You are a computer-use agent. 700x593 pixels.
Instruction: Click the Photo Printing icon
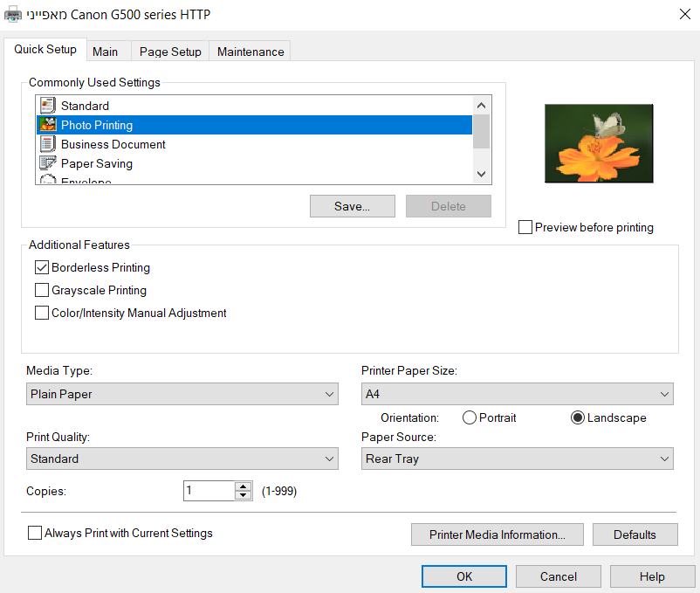47,125
